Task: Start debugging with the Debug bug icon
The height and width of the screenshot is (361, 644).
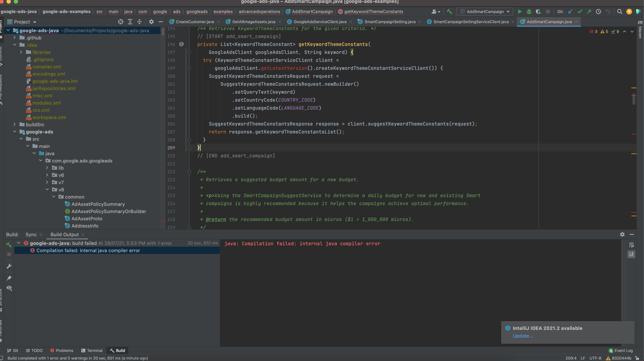Action: [529, 12]
